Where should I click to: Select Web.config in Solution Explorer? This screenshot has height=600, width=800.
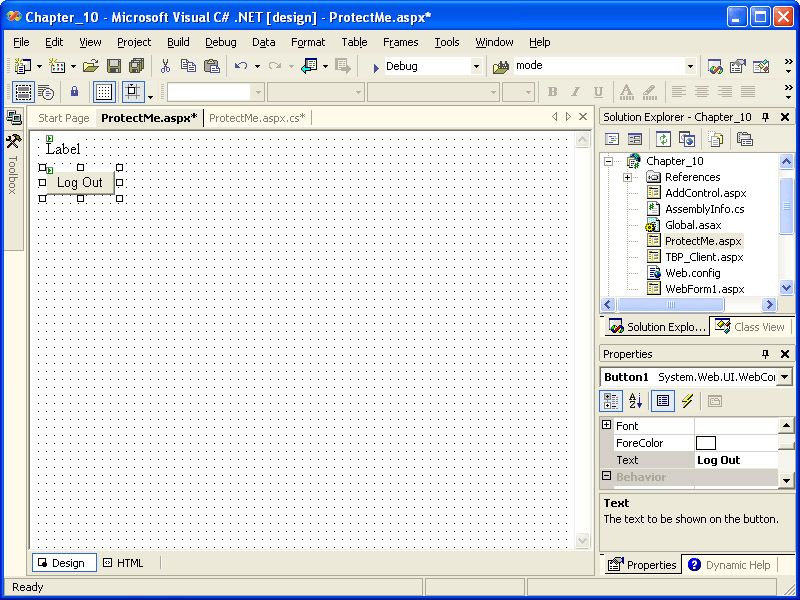[x=692, y=273]
